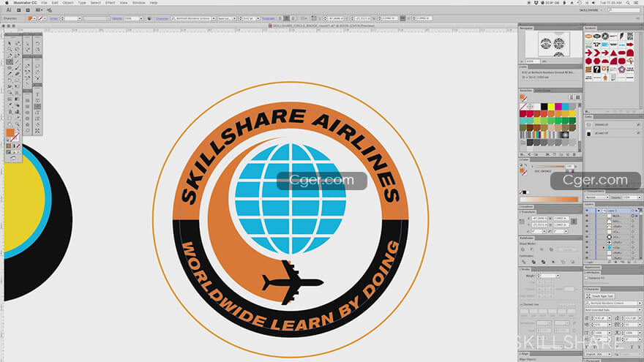
Task: Select the Lasso tool
Action: [18, 49]
